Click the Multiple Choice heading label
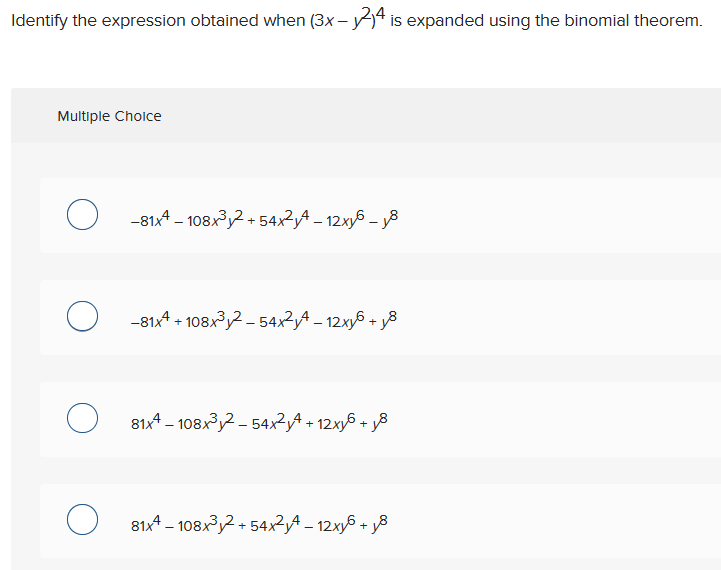This screenshot has height=570, width=721. pyautogui.click(x=109, y=116)
